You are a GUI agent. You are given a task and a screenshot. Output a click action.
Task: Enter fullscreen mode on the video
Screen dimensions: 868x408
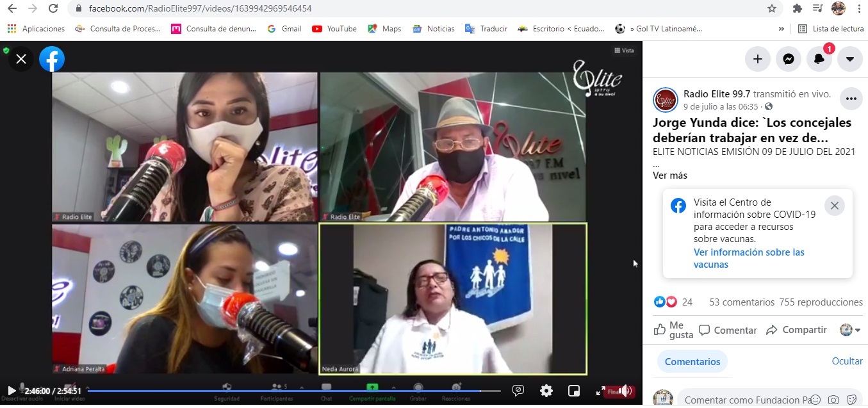(601, 391)
